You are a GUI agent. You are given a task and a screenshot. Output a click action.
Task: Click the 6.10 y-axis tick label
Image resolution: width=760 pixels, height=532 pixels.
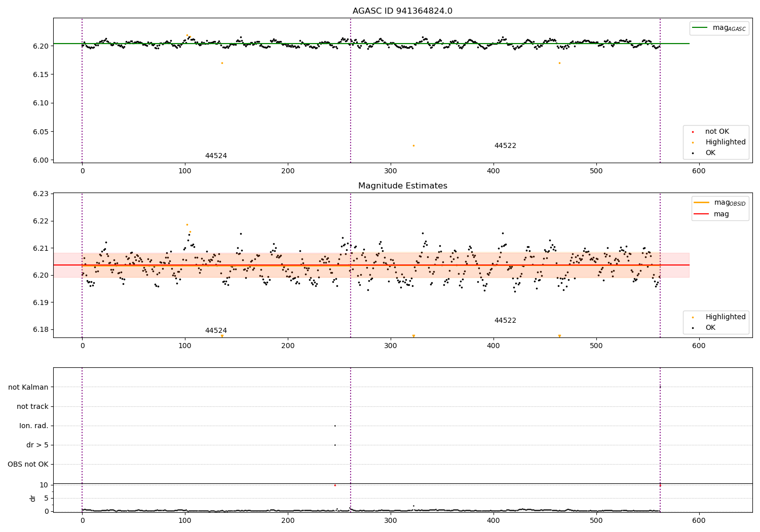[41, 103]
